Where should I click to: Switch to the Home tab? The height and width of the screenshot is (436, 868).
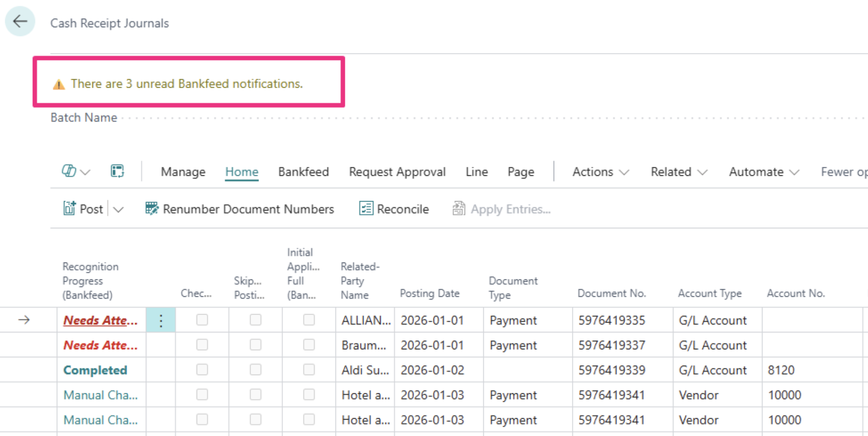pos(242,172)
